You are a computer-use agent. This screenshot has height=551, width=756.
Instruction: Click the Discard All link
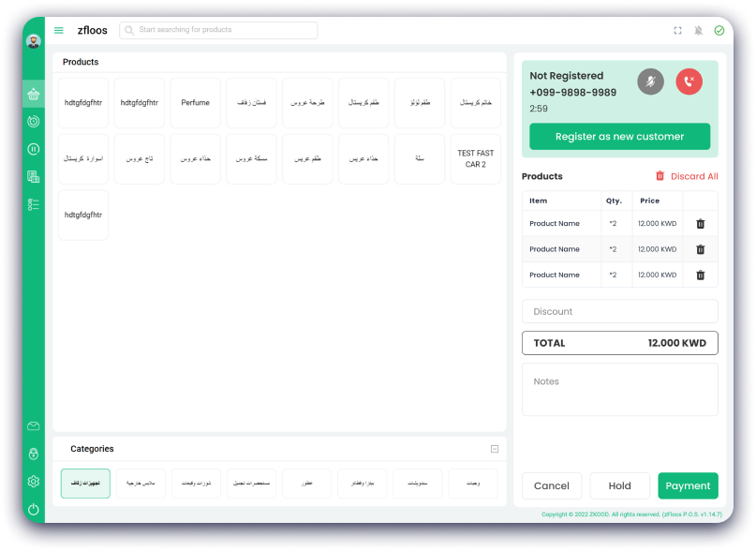[x=687, y=176]
